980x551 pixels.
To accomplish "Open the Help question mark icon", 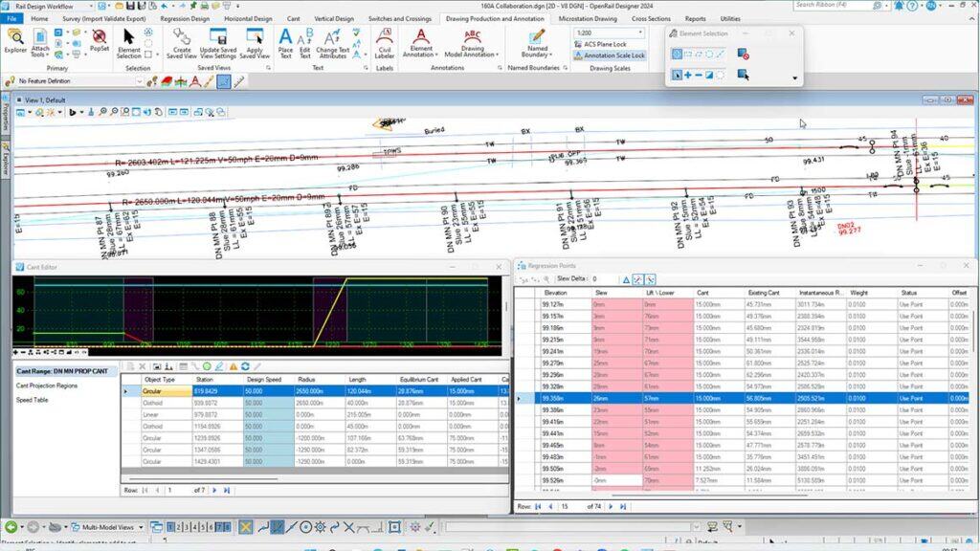I will click(912, 6).
